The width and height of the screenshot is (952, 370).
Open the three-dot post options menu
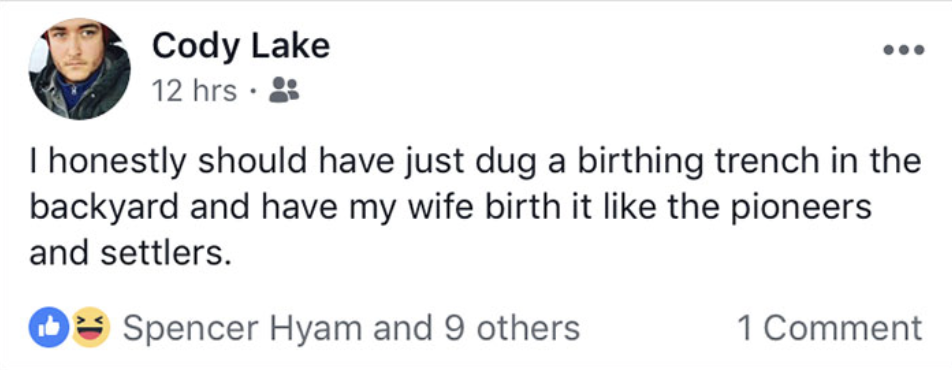pos(903,50)
